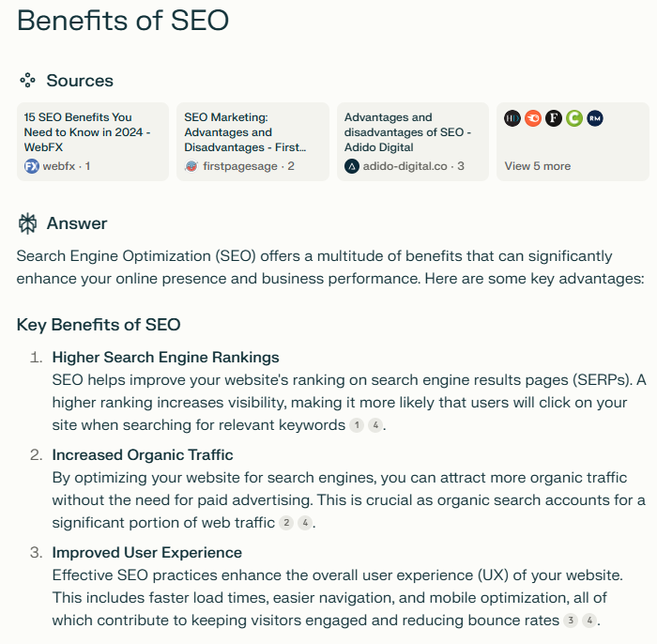The image size is (657, 644).
Task: Click the firstpagesage favicon icon
Action: (191, 166)
